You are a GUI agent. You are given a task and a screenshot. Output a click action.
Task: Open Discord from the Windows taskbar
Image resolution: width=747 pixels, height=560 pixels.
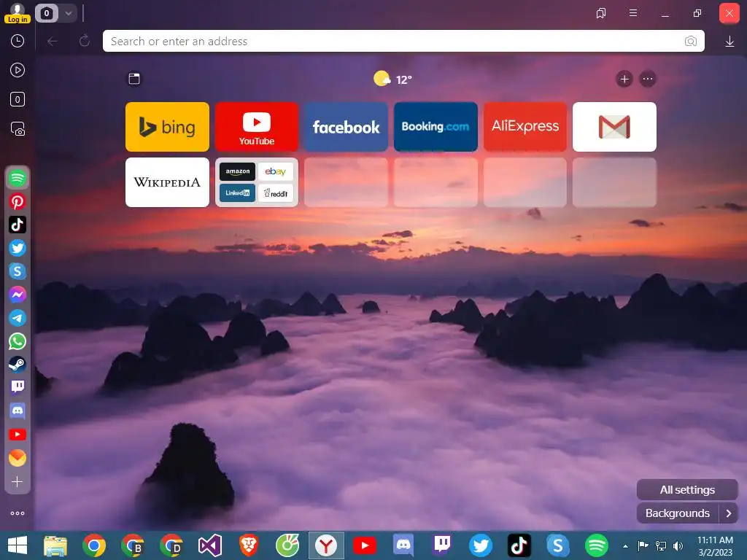[403, 545]
